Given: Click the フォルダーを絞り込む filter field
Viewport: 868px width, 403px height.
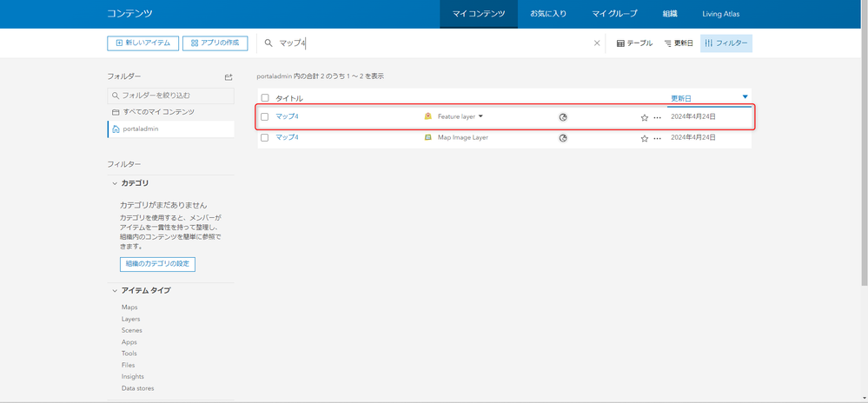Looking at the screenshot, I should tap(170, 96).
